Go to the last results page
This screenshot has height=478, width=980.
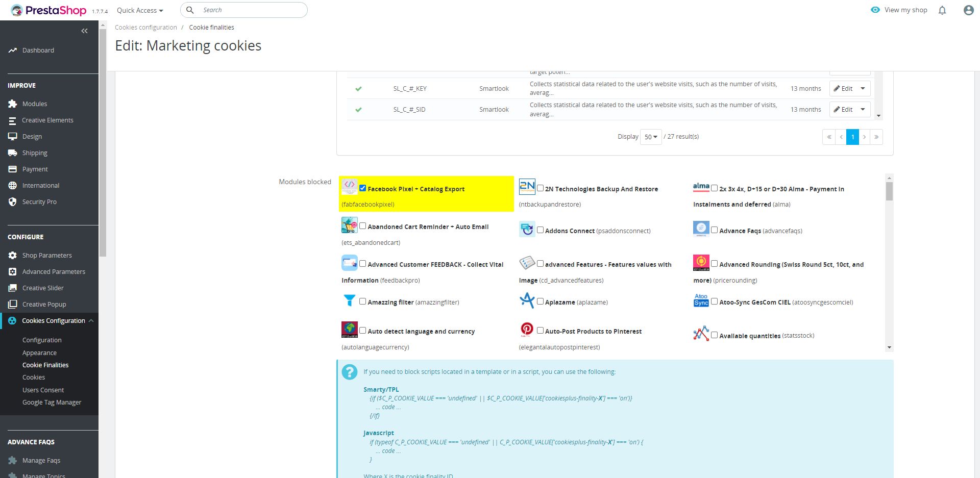pos(876,137)
